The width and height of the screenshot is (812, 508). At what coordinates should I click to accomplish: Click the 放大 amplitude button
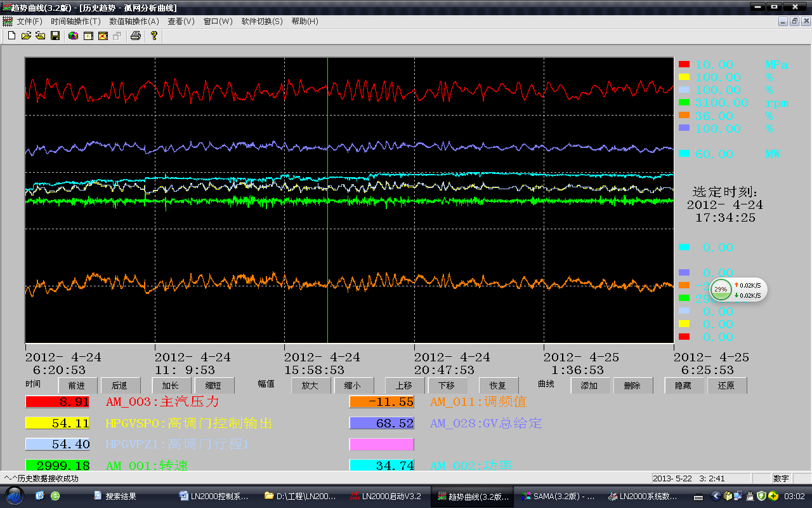311,385
